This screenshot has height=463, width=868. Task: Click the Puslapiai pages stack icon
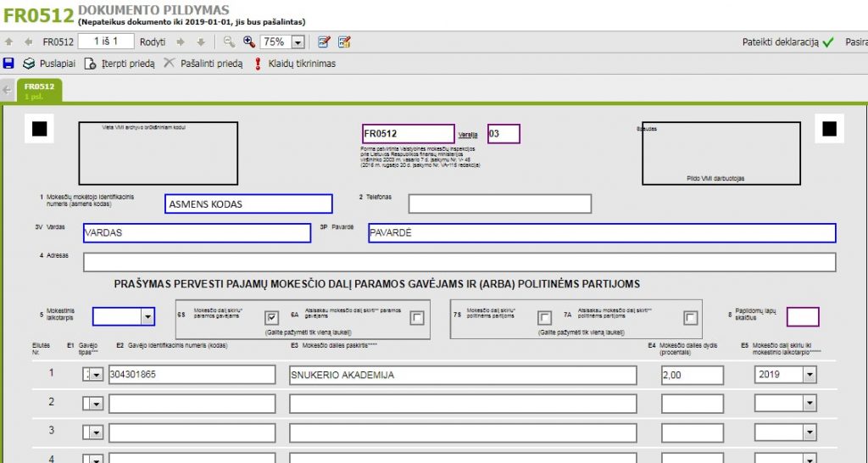29,64
